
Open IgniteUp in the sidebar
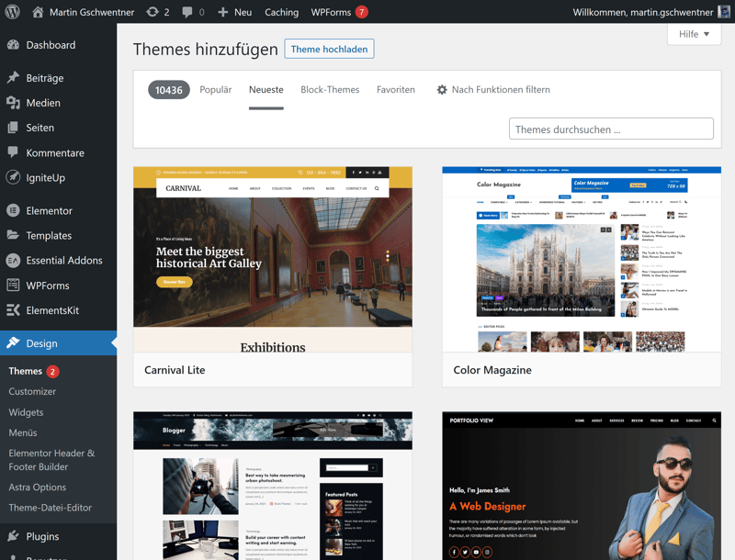click(45, 177)
